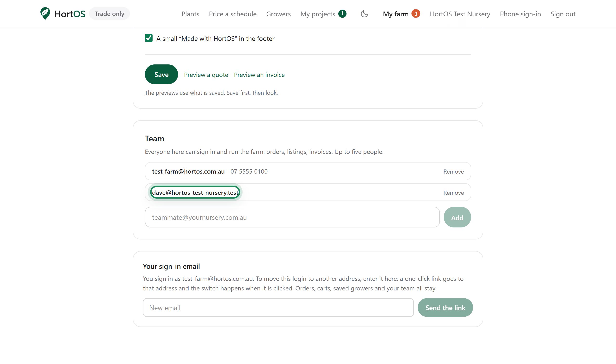Click the test-farm@hortos.com.au team email
The height and width of the screenshot is (364, 616).
pyautogui.click(x=188, y=171)
